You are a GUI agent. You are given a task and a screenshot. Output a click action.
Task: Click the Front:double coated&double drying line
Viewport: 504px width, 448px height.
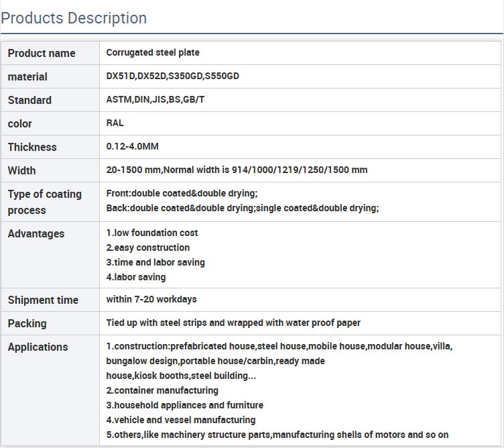pyautogui.click(x=182, y=193)
